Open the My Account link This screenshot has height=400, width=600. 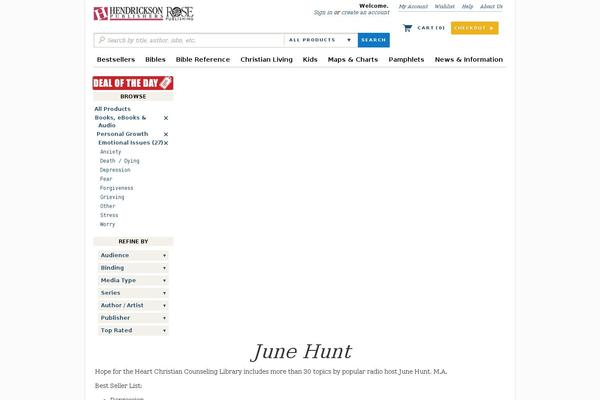[413, 7]
